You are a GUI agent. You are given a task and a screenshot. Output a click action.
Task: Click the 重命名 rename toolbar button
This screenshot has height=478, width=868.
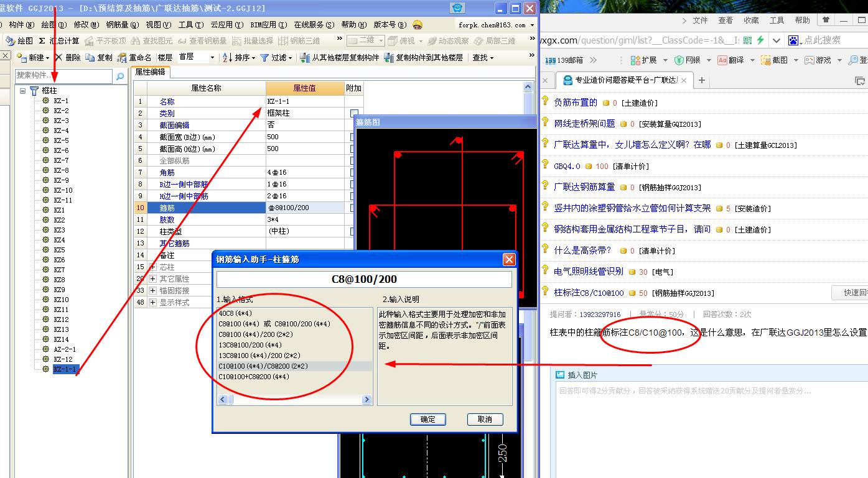click(134, 57)
